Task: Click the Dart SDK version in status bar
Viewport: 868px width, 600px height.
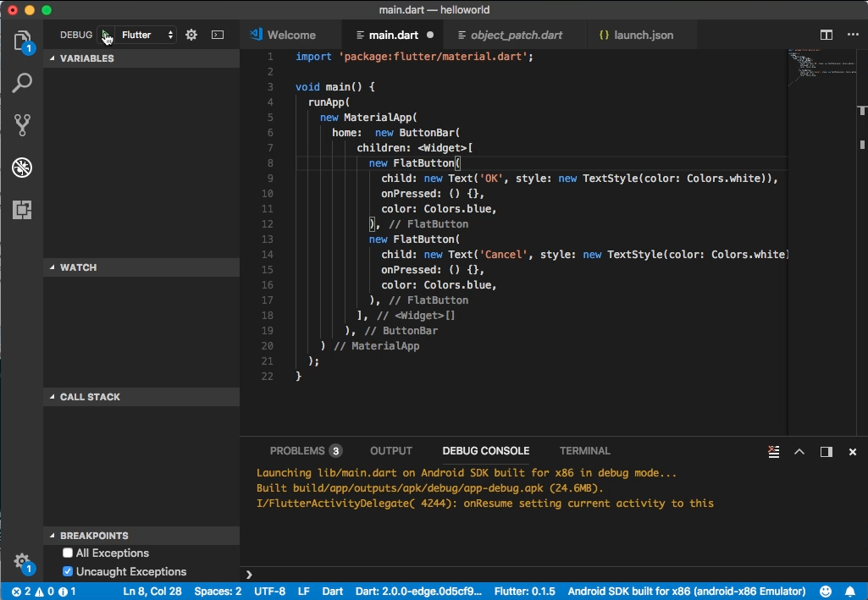Action: pos(418,592)
